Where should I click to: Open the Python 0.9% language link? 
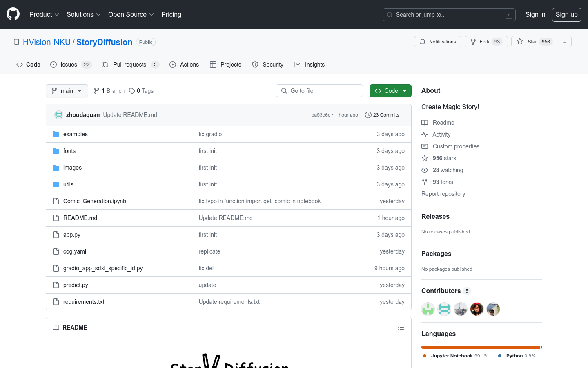(x=517, y=356)
